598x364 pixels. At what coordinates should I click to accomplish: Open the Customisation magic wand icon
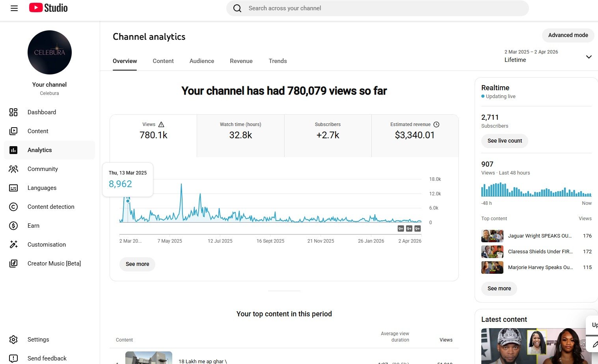point(13,245)
